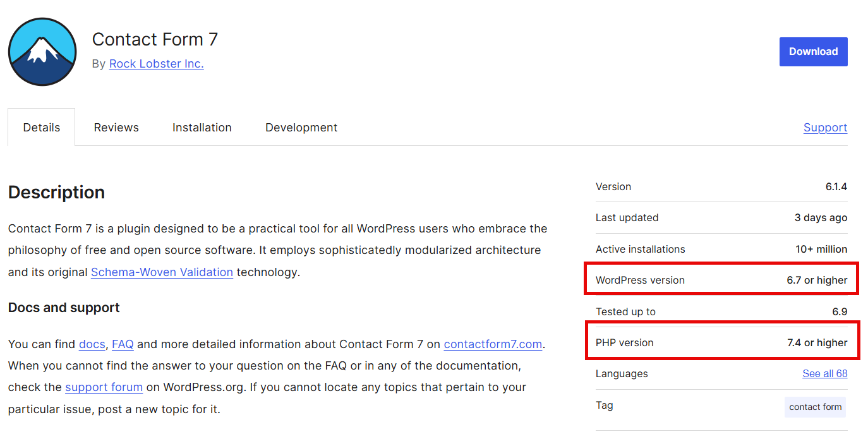This screenshot has width=868, height=434.
Task: Click the 'Tested up to' label
Action: coord(625,311)
